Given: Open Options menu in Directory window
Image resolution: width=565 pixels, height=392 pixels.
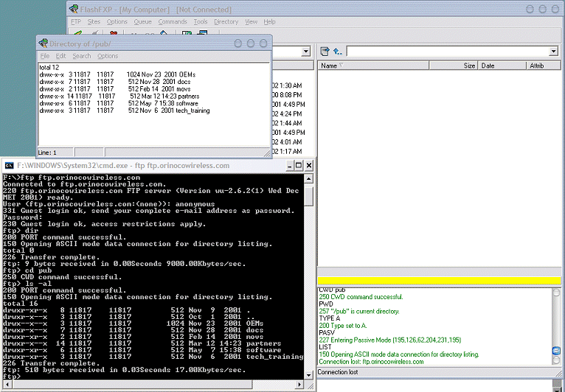Looking at the screenshot, I should point(108,56).
